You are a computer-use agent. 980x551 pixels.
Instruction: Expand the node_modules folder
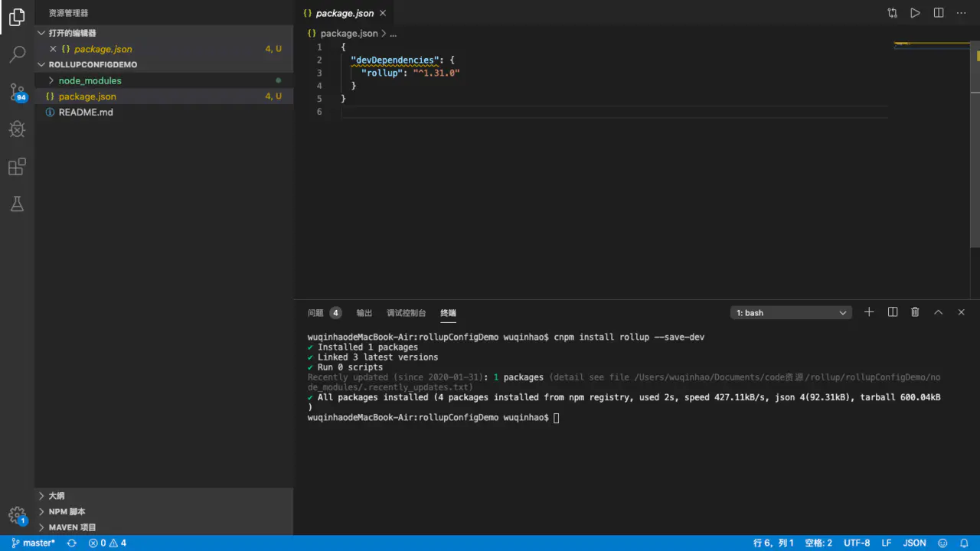point(90,80)
